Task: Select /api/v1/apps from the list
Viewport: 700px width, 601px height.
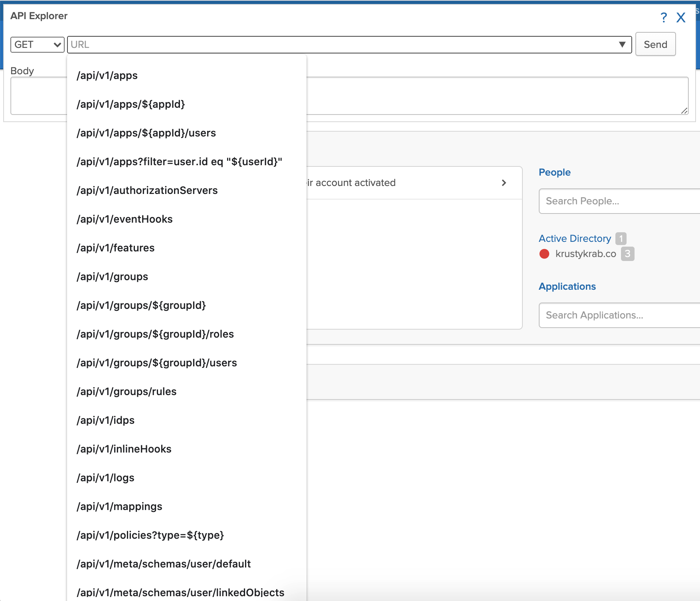Action: click(x=107, y=75)
